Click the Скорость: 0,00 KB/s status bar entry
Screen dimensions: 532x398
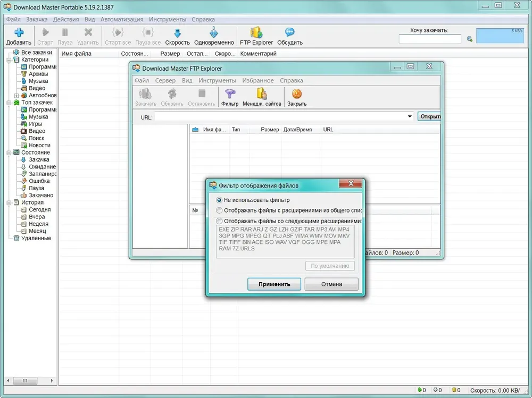click(x=495, y=390)
